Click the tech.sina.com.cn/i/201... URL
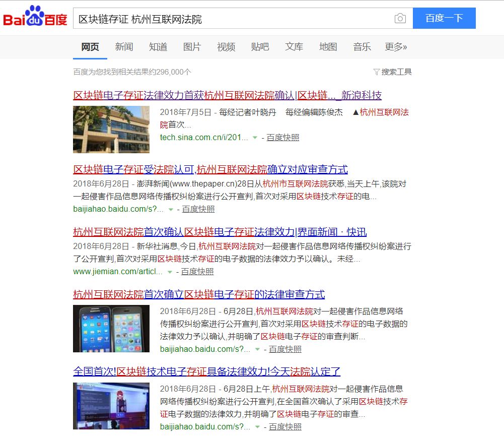Screen dimensions: 504x437 204,138
